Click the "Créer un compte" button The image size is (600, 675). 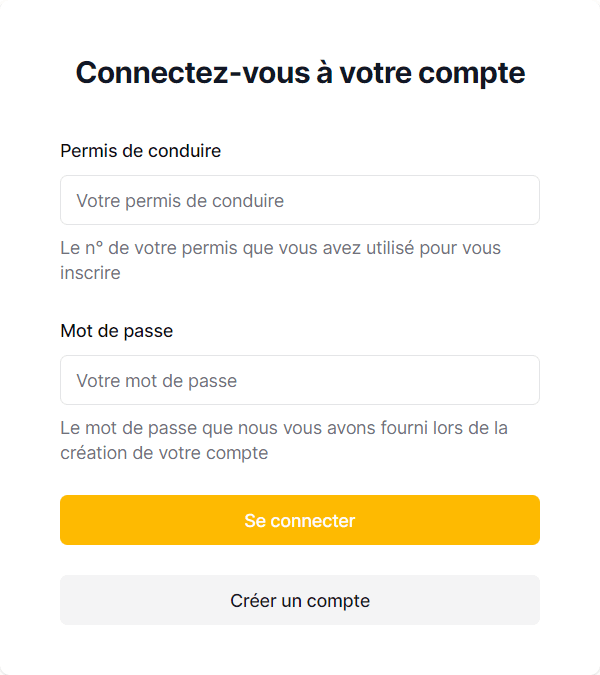(x=300, y=600)
